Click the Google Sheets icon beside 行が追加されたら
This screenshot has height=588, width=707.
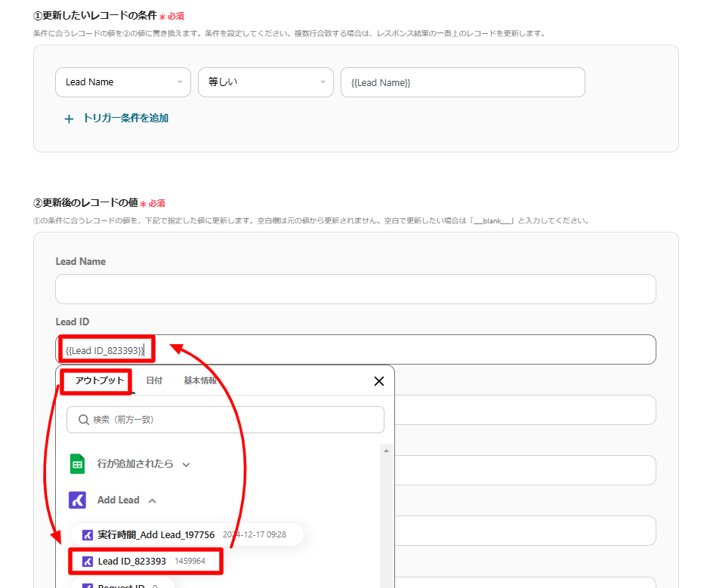pos(78,463)
